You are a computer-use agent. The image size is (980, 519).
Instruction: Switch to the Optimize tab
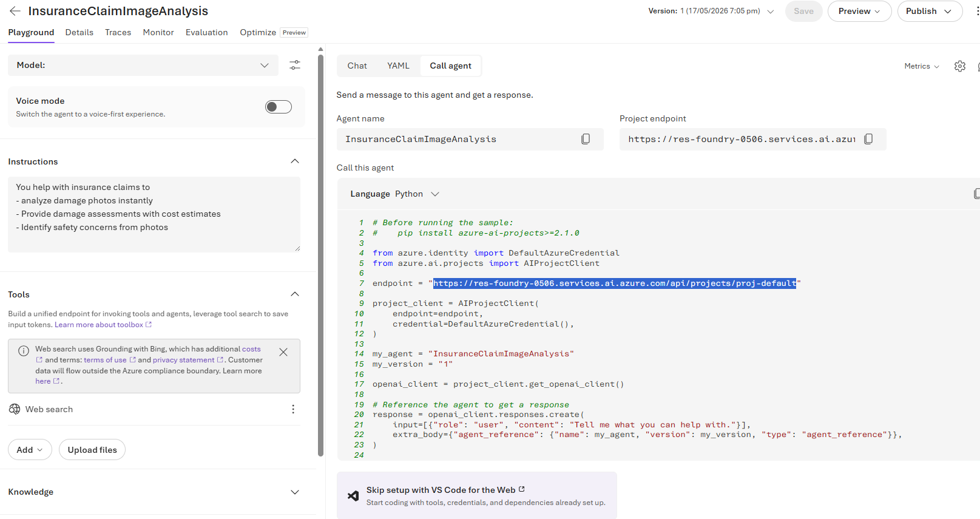[x=258, y=32]
